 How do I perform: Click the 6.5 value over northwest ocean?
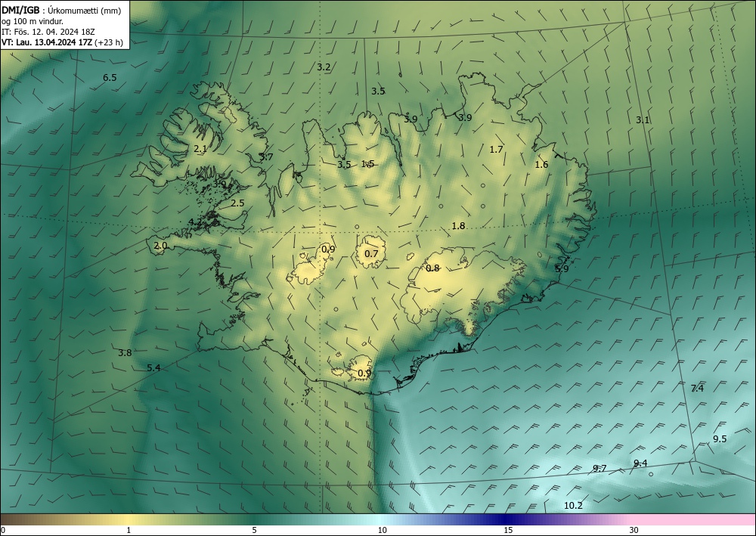coord(110,78)
